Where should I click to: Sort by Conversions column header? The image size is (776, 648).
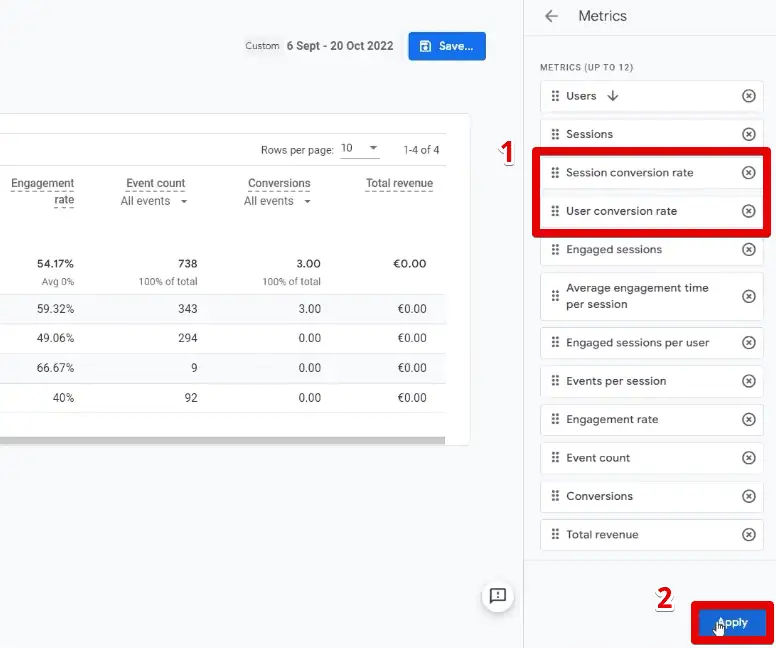[x=279, y=183]
